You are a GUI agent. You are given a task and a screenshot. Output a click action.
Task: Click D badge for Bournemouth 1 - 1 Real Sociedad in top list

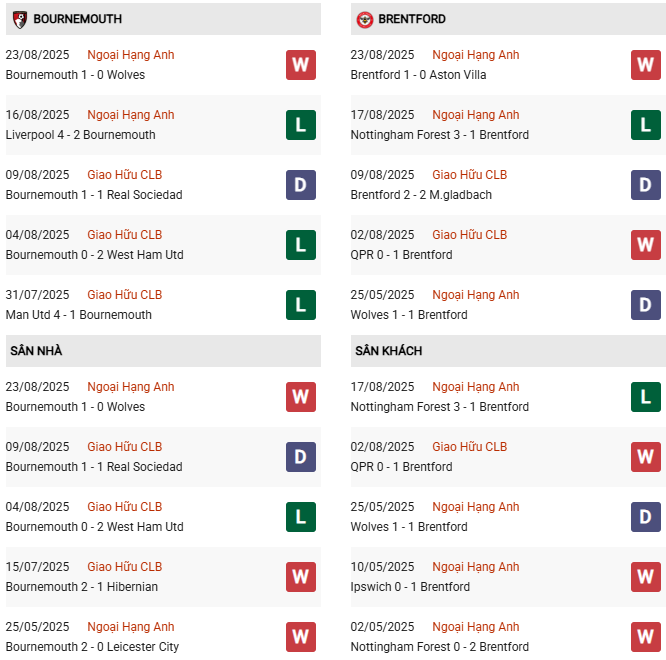pyautogui.click(x=300, y=185)
